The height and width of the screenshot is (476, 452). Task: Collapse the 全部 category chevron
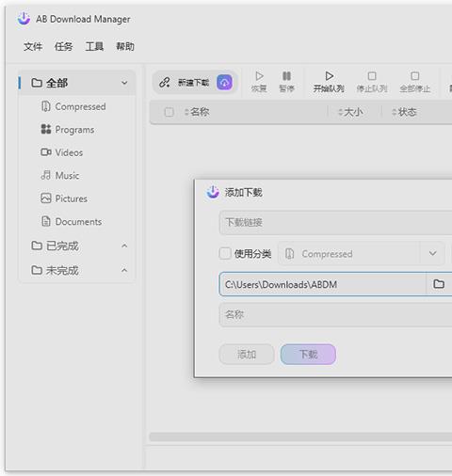coord(124,83)
